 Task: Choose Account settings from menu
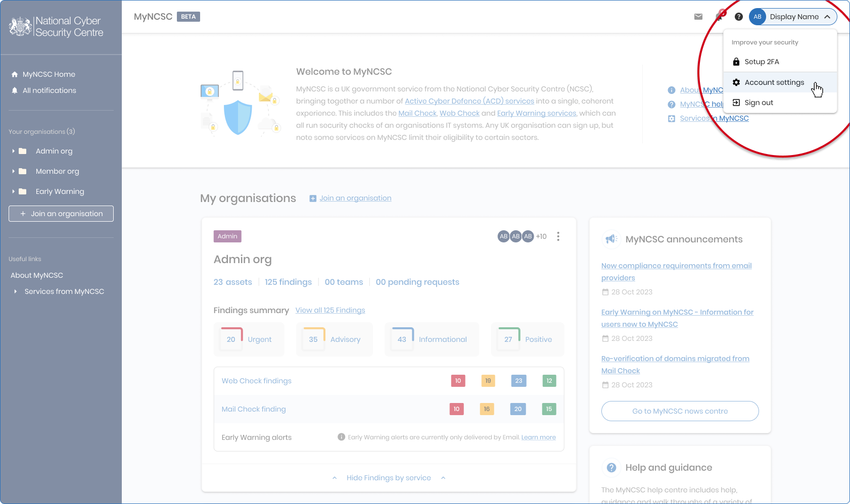(x=780, y=82)
